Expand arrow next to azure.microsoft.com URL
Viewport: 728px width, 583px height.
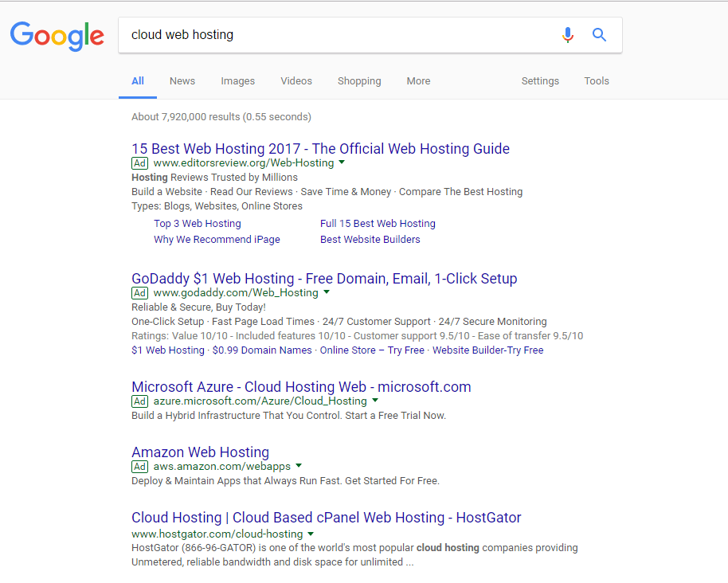click(375, 401)
